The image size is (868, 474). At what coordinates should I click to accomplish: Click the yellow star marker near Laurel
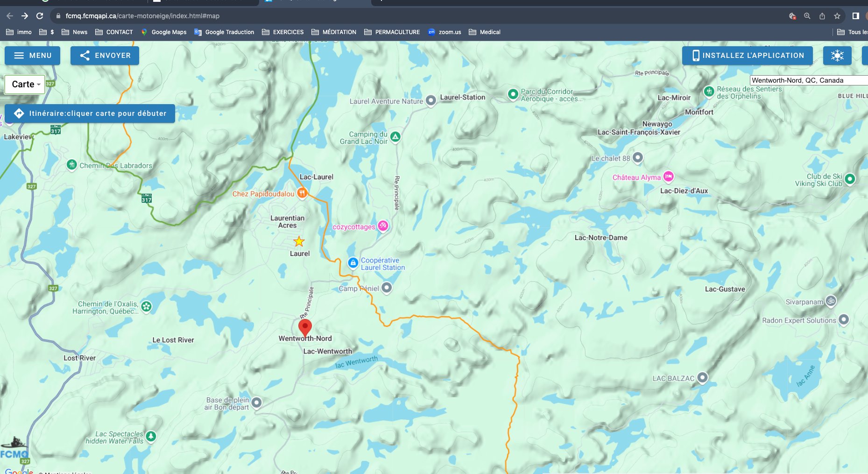pos(299,241)
